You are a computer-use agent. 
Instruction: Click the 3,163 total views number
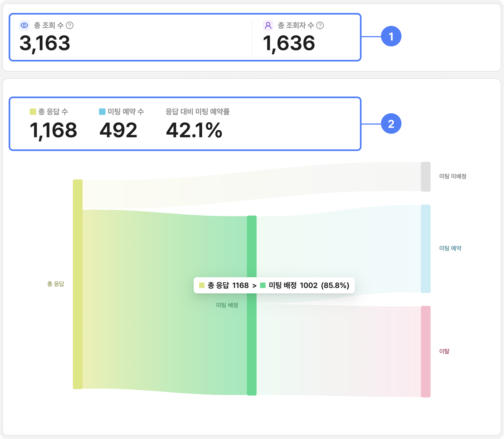45,43
